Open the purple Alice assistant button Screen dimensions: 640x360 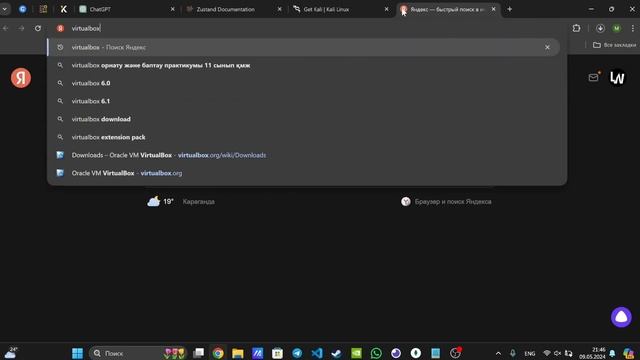coord(621,317)
